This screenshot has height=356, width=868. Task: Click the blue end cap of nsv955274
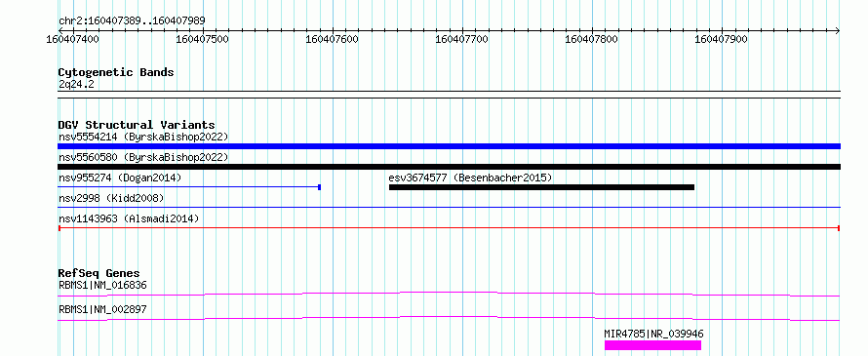(320, 187)
